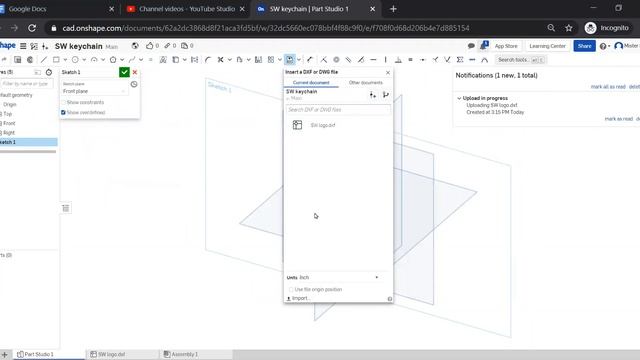
Task: Open Sketch plane Front plane selector
Action: 94,91
